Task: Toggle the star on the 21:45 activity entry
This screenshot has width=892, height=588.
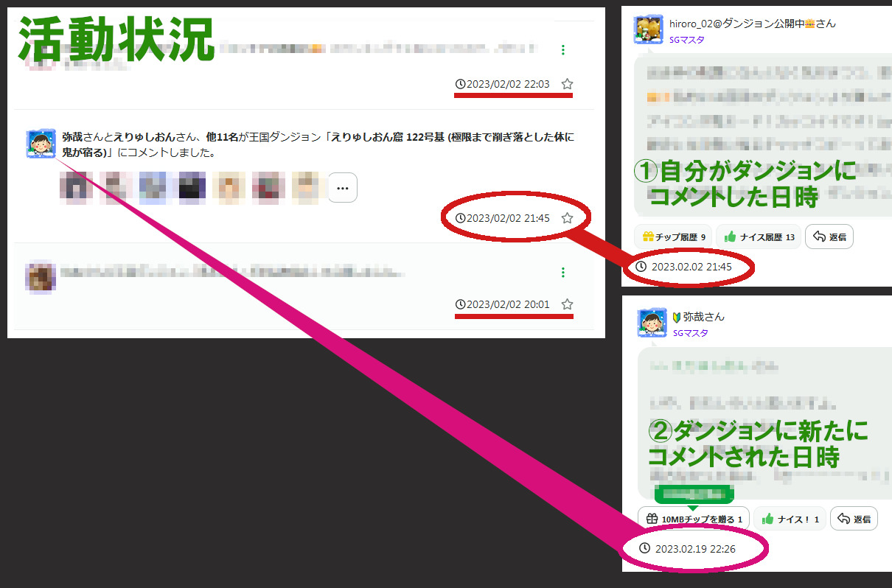Action: (567, 218)
